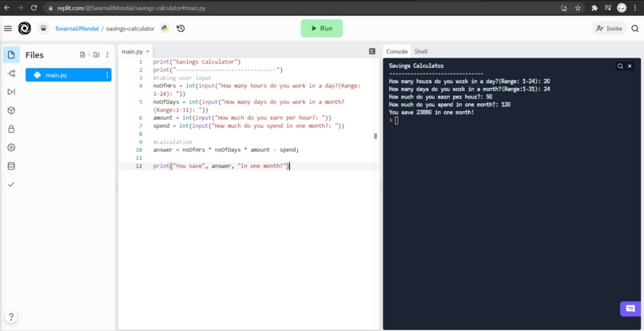Add a new folder in Files panel
The image size is (644, 331).
coord(96,54)
